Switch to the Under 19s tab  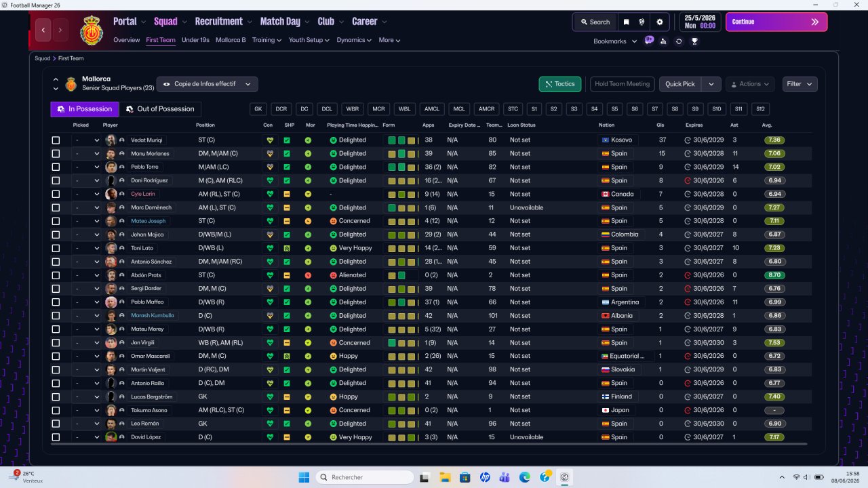[195, 40]
